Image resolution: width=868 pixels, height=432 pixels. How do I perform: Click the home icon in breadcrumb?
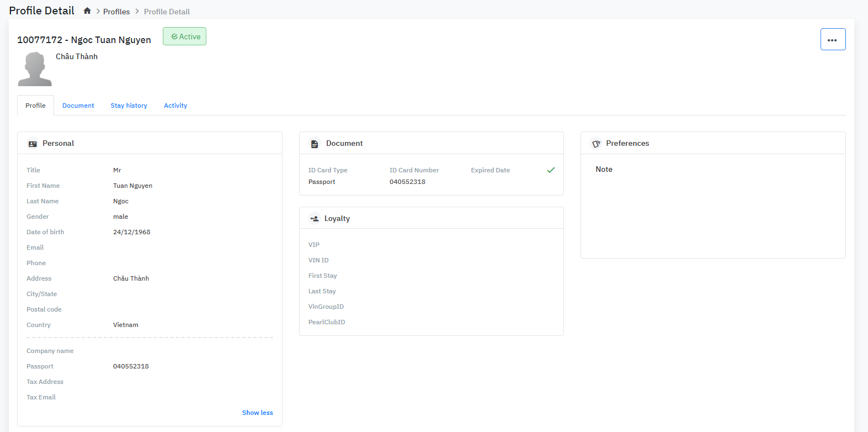(87, 11)
